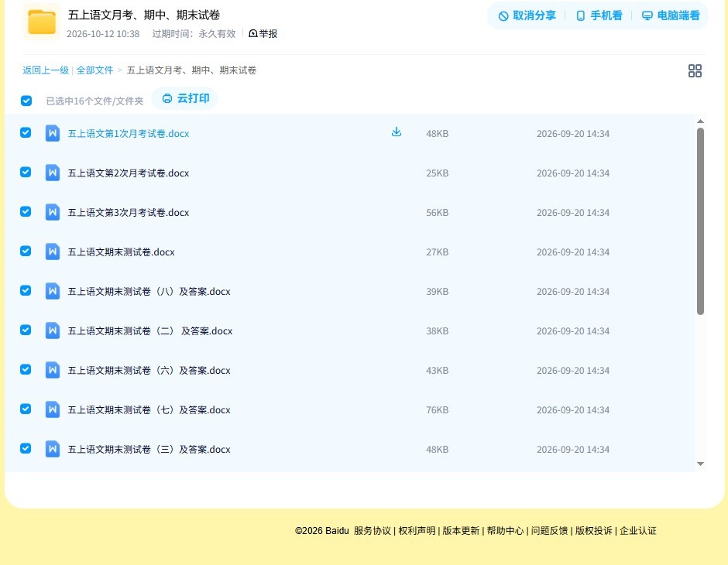Report share via 举报 link
This screenshot has width=728, height=565.
click(x=263, y=34)
